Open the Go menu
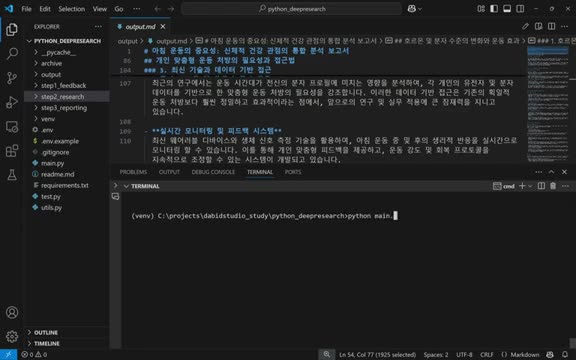The width and height of the screenshot is (576, 360). tap(119, 9)
